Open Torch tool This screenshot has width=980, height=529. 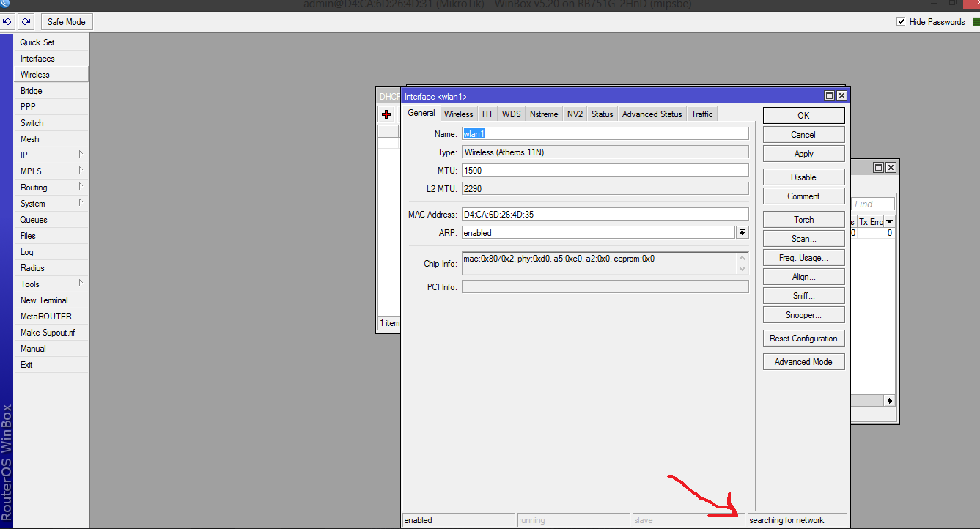click(x=803, y=220)
